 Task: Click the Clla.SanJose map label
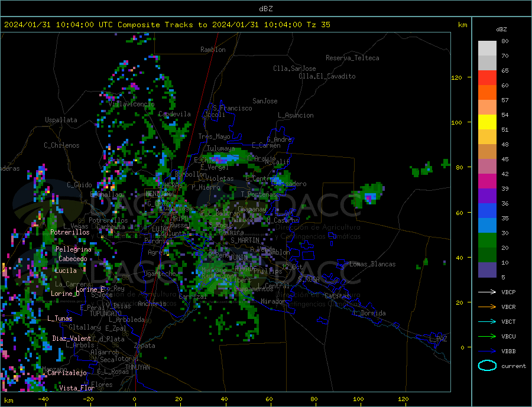[294, 69]
